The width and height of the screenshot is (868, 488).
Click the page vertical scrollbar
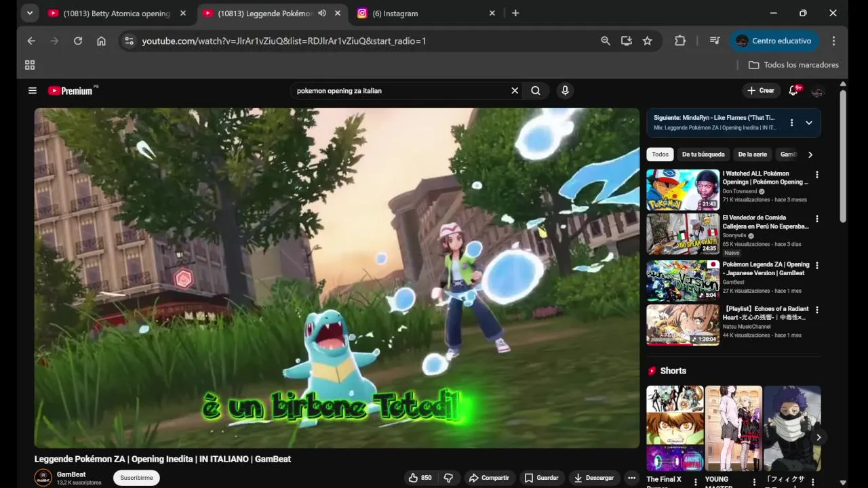(843, 156)
